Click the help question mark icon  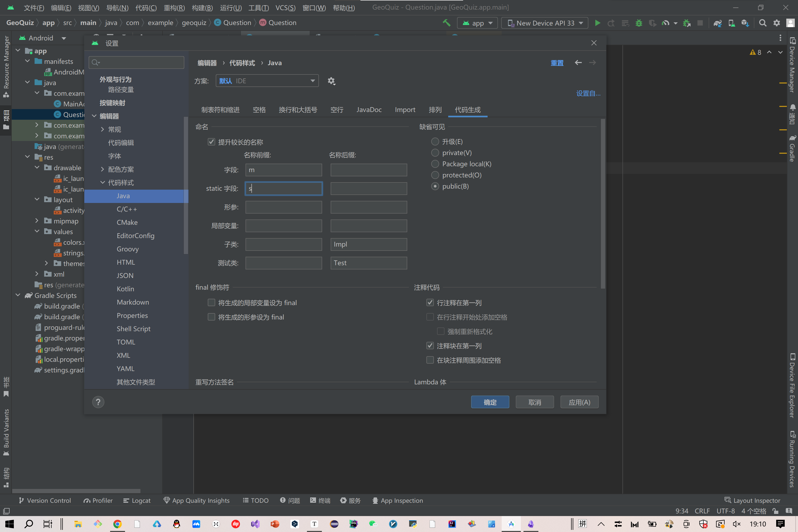(98, 402)
